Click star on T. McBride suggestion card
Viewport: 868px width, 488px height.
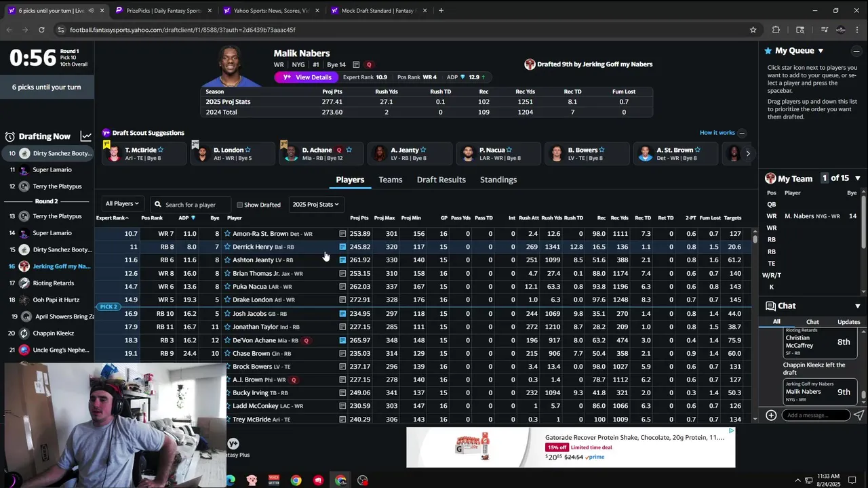point(161,150)
